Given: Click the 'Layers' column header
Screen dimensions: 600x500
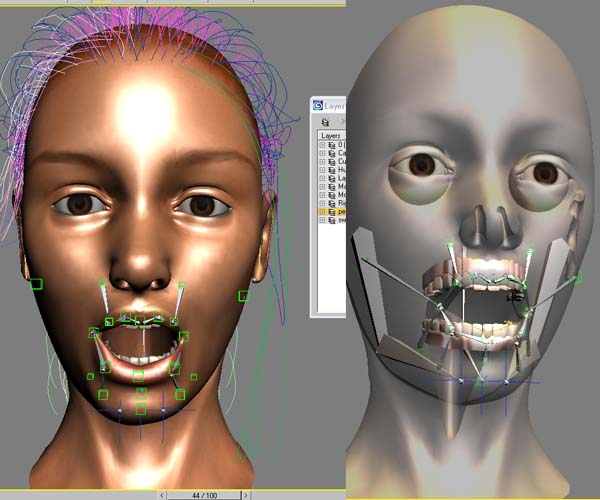Looking at the screenshot, I should pyautogui.click(x=332, y=136).
